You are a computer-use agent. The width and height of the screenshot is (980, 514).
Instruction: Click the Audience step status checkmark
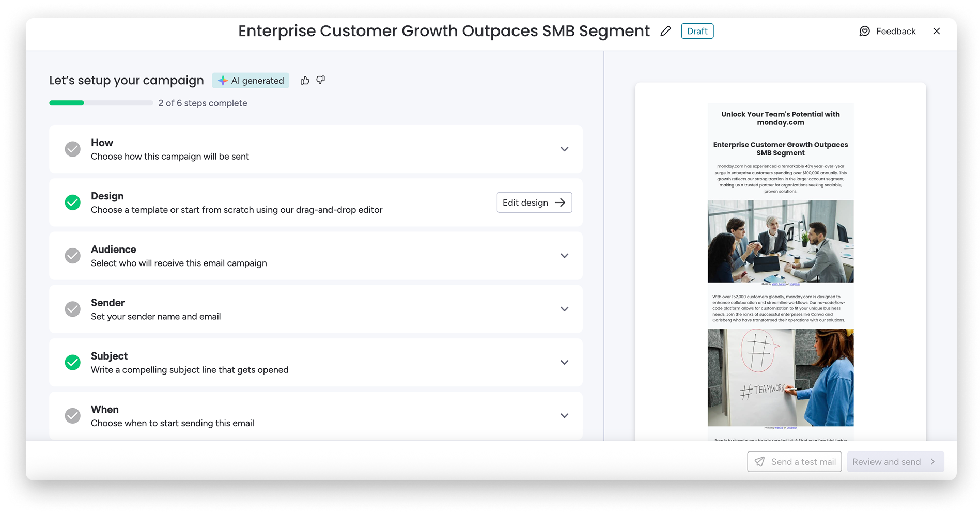(x=73, y=256)
